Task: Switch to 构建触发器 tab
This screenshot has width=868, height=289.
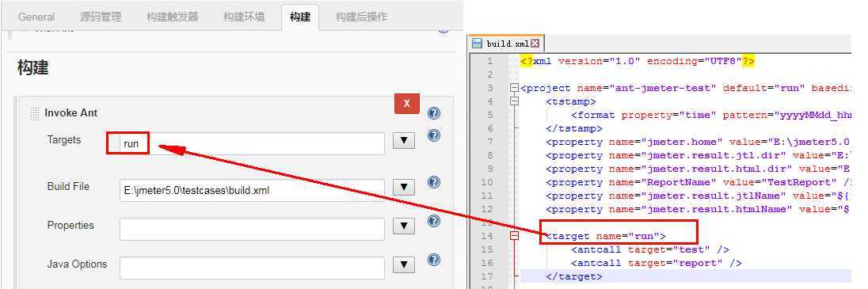Action: point(172,17)
